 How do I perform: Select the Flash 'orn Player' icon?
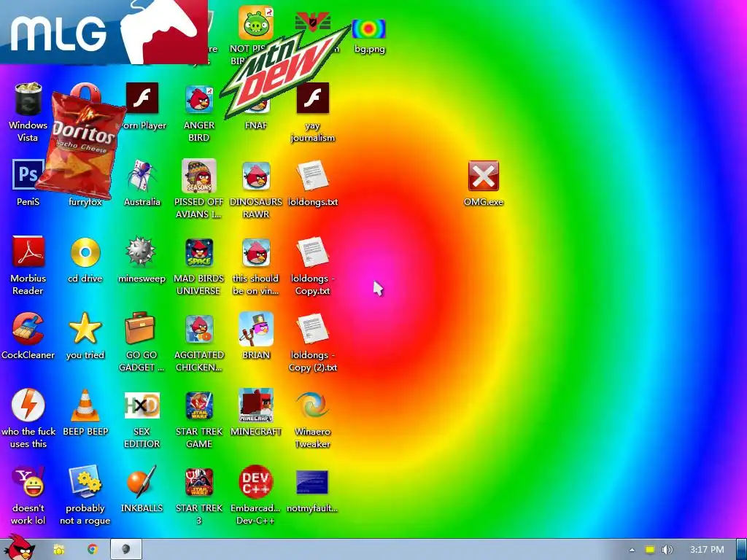142,98
